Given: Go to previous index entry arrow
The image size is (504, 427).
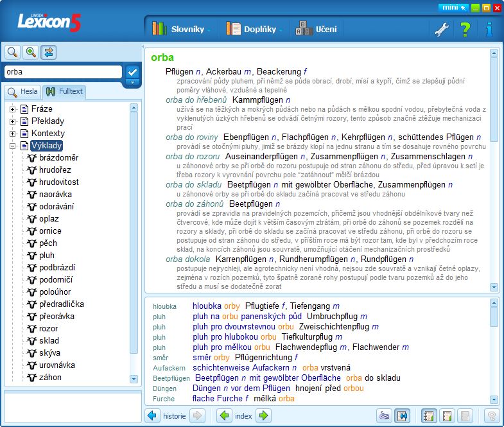Looking at the screenshot, I should point(224,415).
